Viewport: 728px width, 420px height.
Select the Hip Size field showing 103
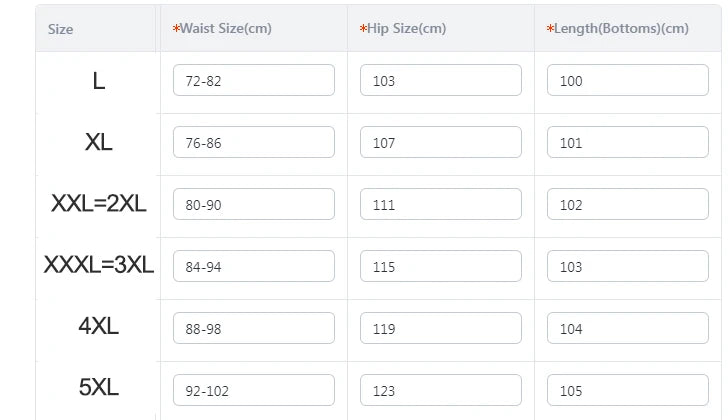(440, 81)
